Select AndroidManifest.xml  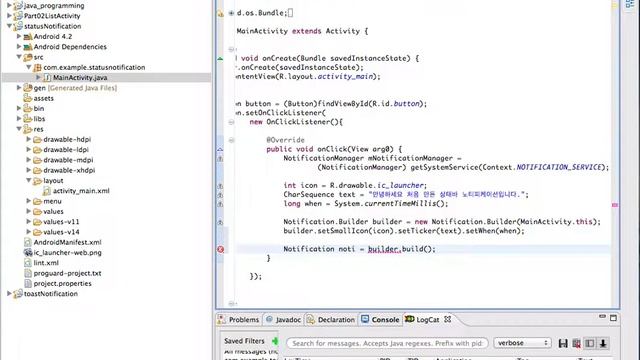click(67, 242)
